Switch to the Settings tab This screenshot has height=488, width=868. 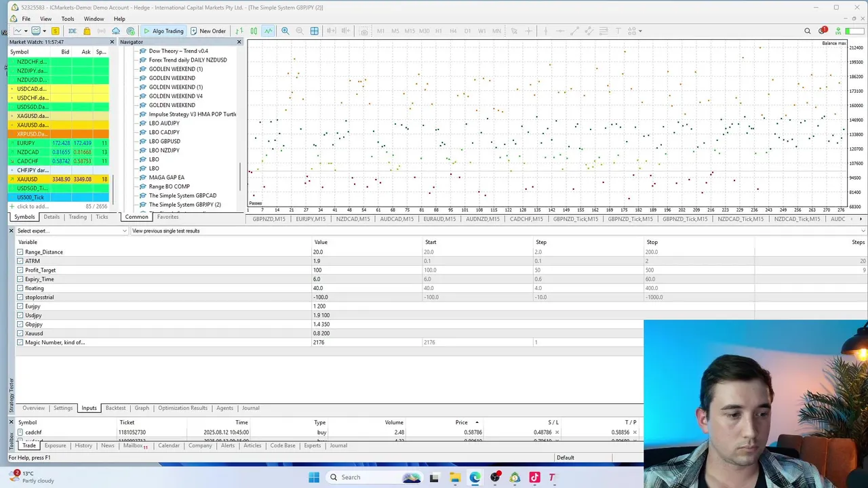[63, 408]
